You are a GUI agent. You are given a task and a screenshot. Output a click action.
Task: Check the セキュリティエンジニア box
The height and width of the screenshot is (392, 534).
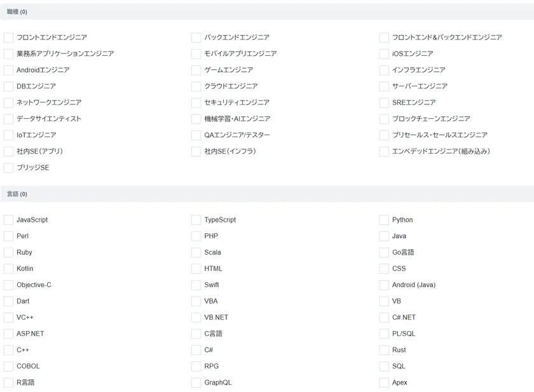coord(196,102)
